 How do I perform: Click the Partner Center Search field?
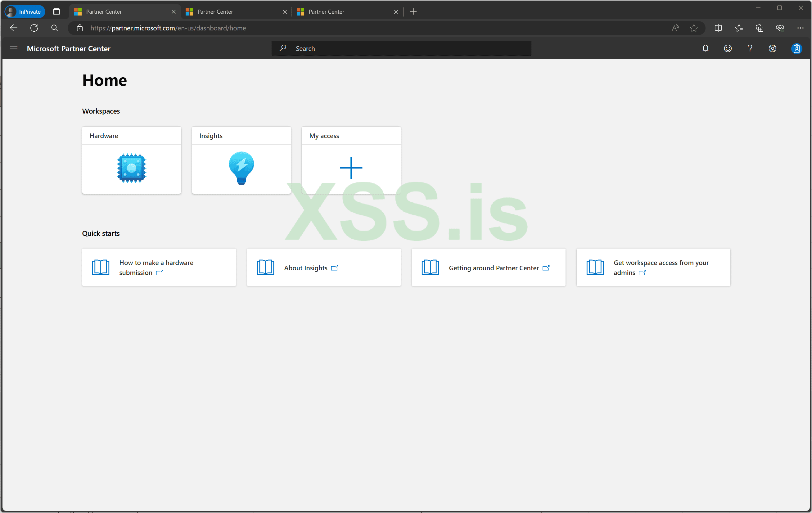click(x=401, y=48)
